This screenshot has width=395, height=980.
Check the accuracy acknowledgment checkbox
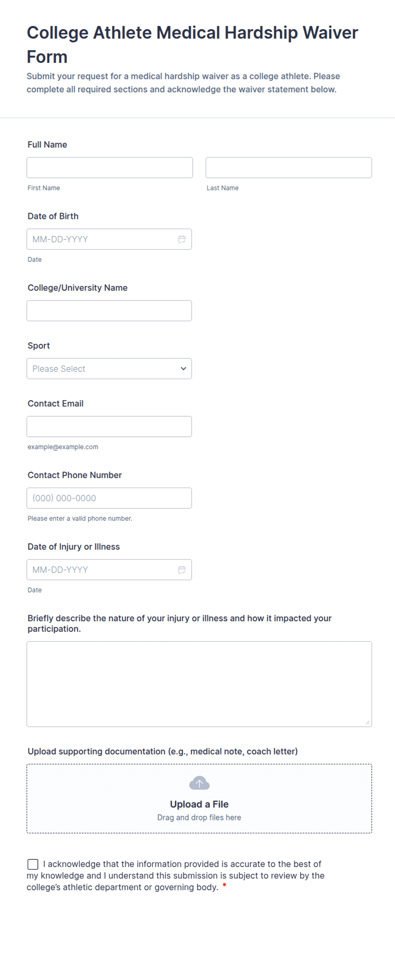[33, 864]
